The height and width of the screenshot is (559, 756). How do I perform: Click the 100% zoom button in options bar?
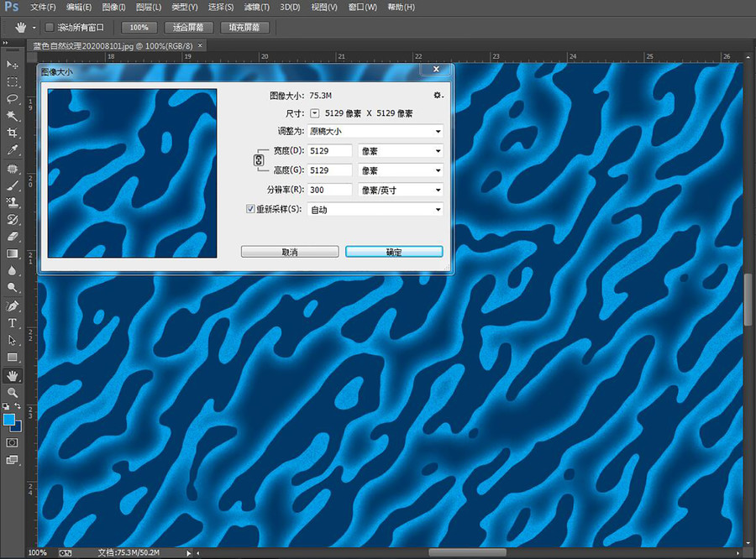point(139,28)
